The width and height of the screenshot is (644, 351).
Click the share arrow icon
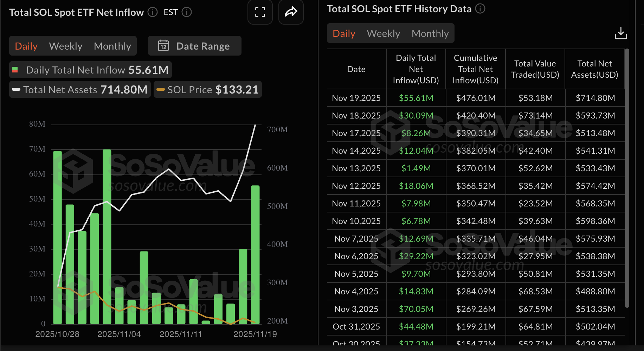(291, 12)
